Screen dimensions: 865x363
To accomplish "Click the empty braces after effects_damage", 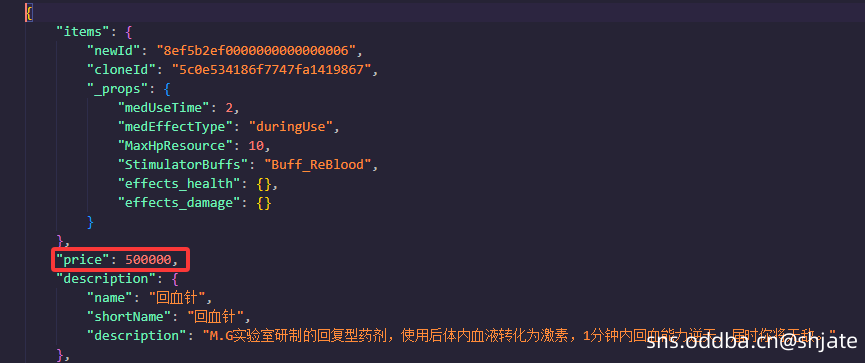I will tap(264, 203).
